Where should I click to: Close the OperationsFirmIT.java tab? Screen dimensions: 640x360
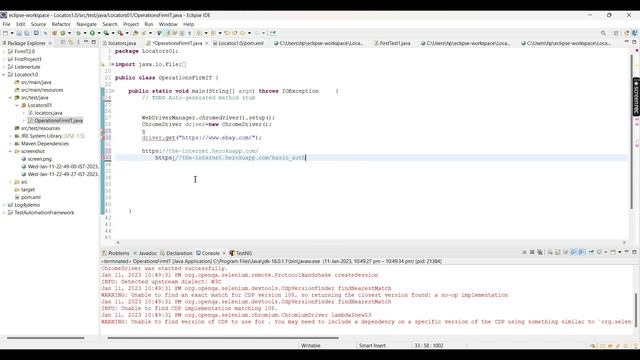[x=207, y=43]
